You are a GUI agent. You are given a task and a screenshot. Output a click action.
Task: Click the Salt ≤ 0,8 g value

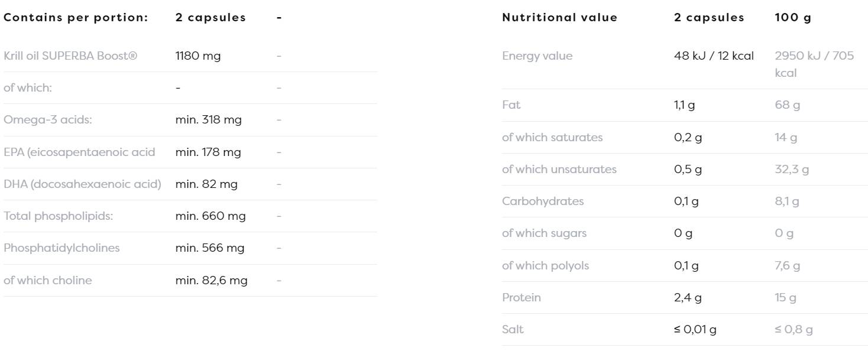[x=793, y=329]
